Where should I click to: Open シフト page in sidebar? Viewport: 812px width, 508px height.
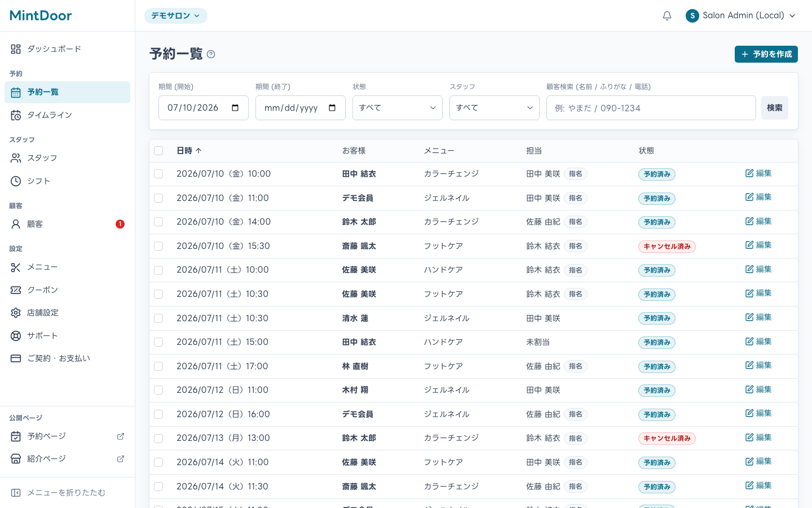pos(67,181)
